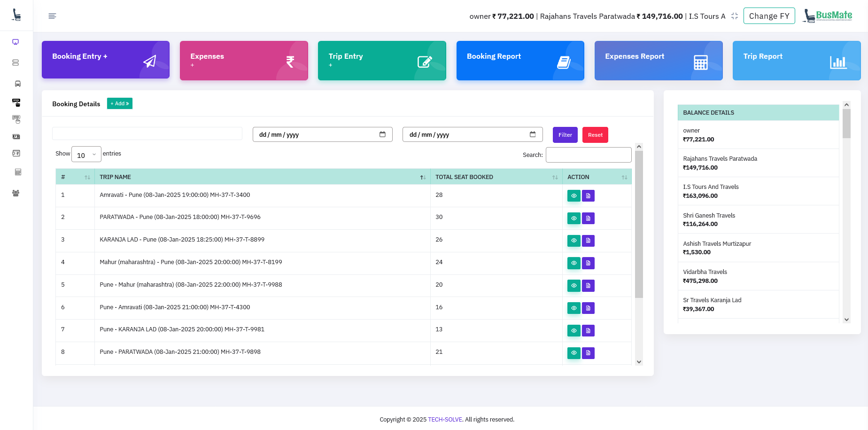Click the Filter button

[565, 135]
